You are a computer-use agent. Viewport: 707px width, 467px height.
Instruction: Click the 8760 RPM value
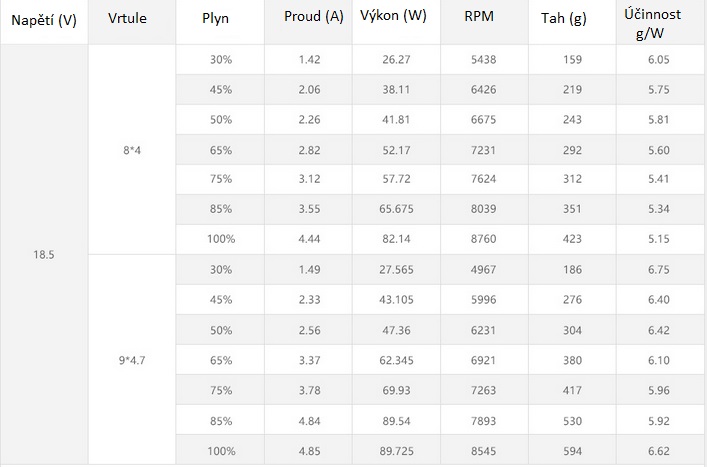(484, 239)
